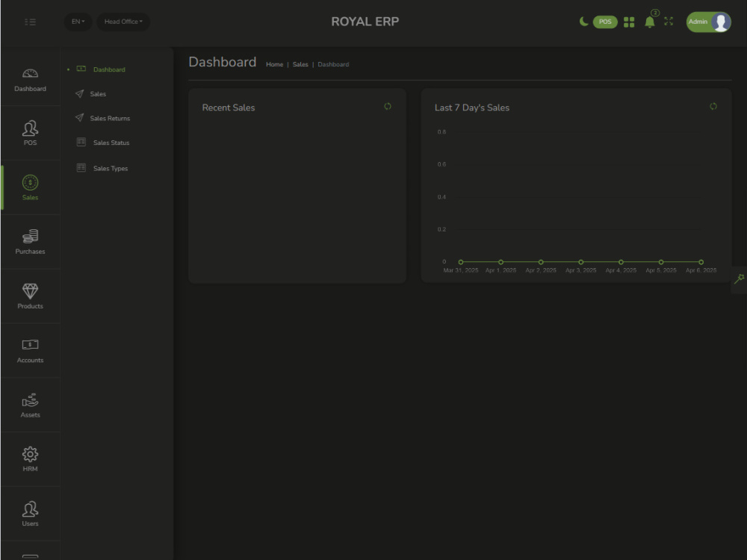Click Home breadcrumb link

[x=274, y=64]
